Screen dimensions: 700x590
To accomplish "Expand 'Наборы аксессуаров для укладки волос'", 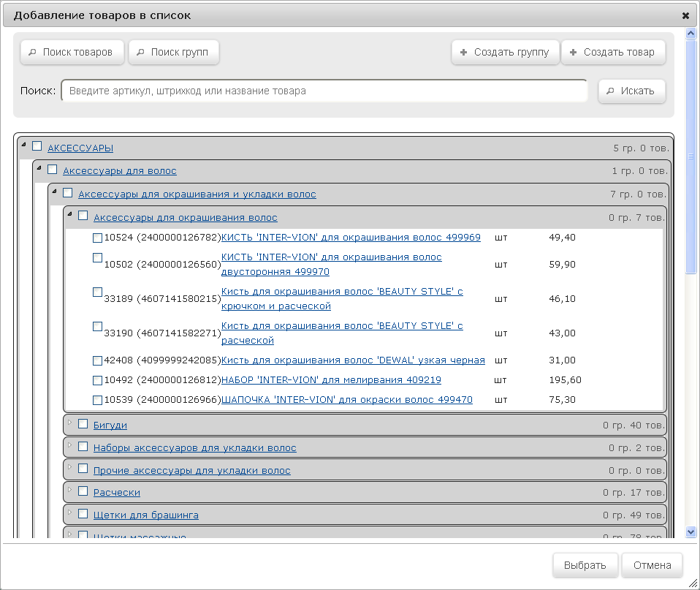I will click(69, 445).
